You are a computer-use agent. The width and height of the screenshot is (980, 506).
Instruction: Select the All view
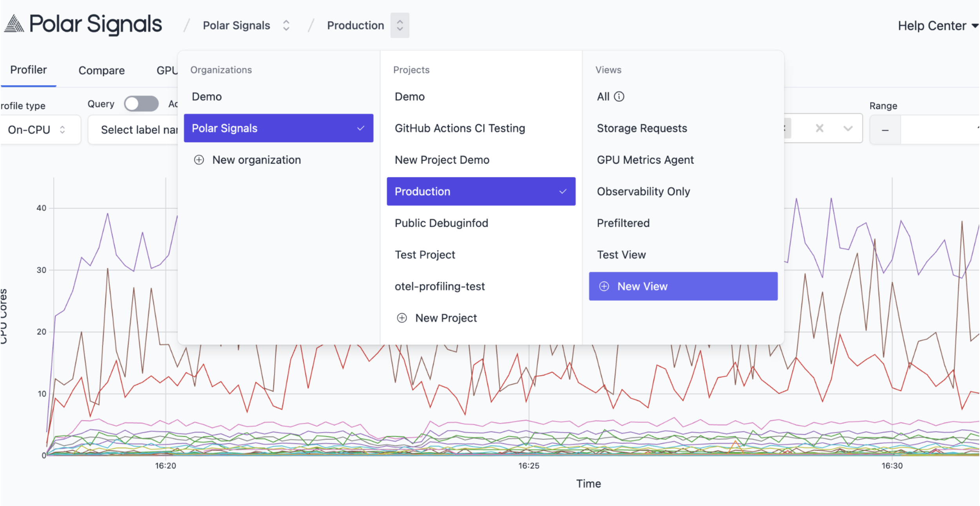point(683,97)
